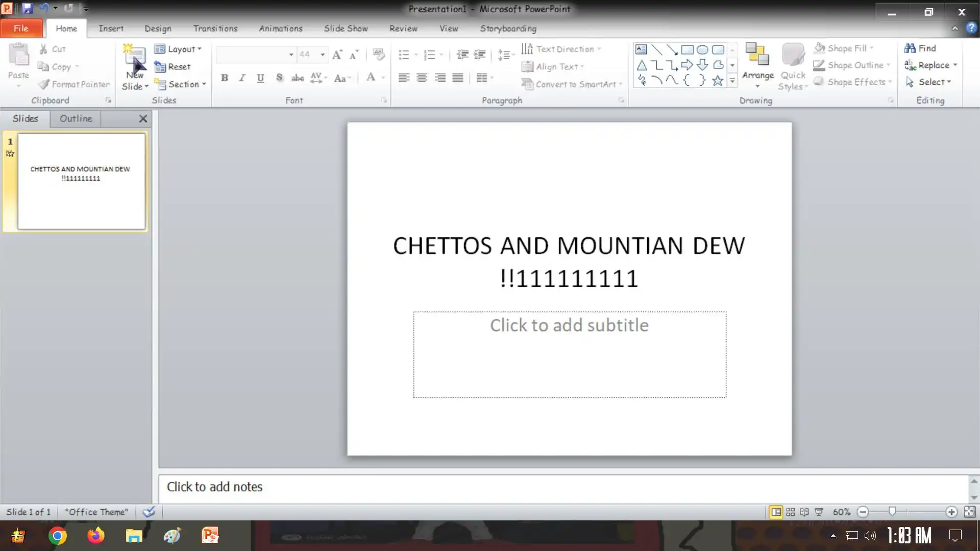Open the font size dropdown
Screen dimensions: 980x551
click(x=323, y=55)
